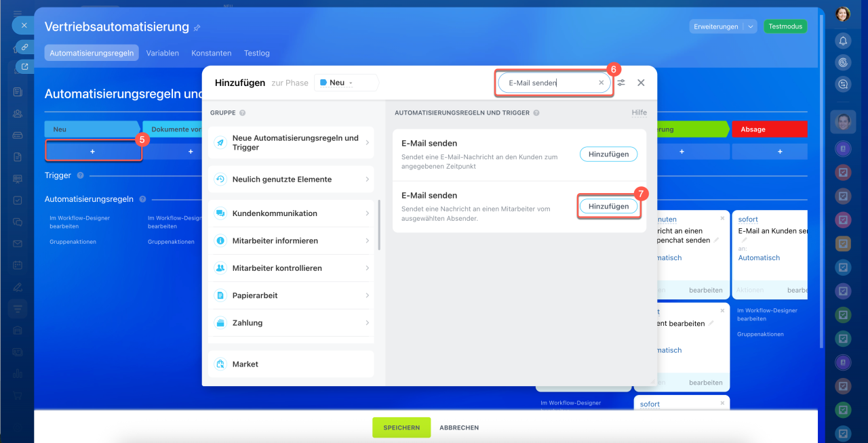Click Automatisch link in E-Mail an Kunden card
868x443 pixels.
tap(759, 257)
